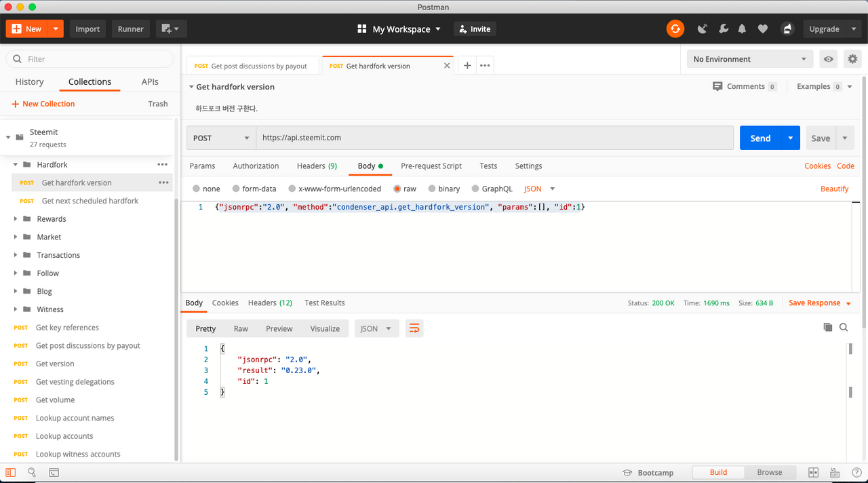Open the wrench settings icon in the header
868x483 pixels.
point(723,29)
